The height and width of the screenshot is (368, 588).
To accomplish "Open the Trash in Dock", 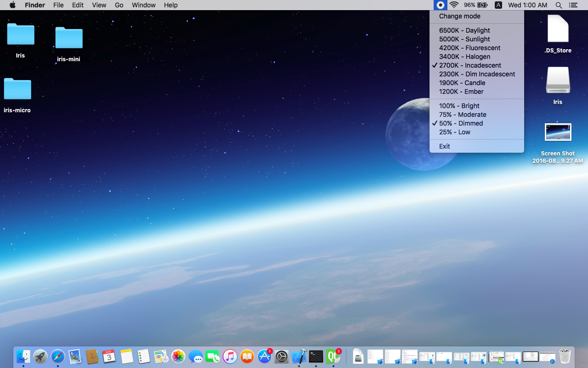I will (565, 356).
